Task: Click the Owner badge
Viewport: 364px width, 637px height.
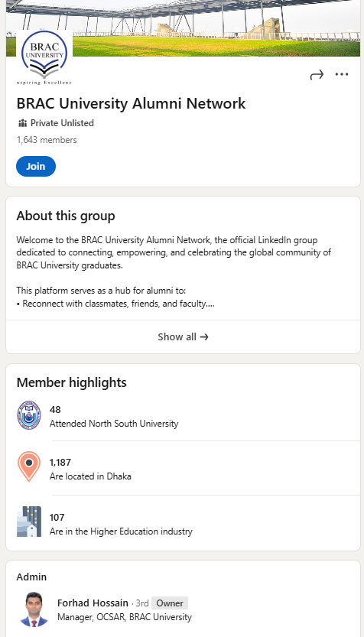Action: pos(170,603)
